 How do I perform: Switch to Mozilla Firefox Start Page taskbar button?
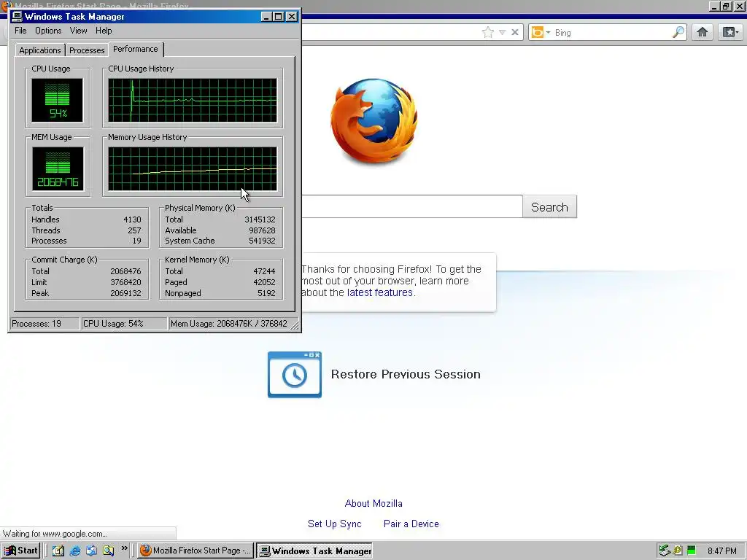(x=196, y=551)
